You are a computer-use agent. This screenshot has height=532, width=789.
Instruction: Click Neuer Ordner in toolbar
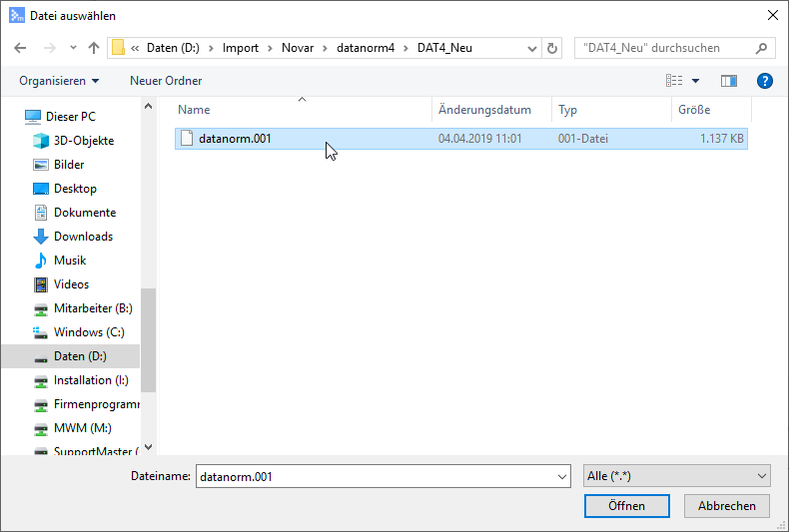pyautogui.click(x=166, y=81)
